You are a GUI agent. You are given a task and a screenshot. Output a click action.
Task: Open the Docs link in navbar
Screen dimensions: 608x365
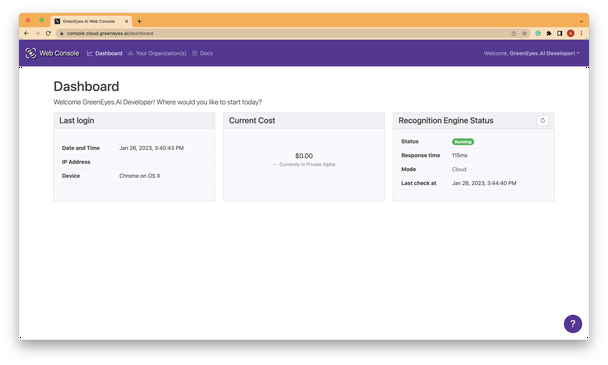(203, 53)
